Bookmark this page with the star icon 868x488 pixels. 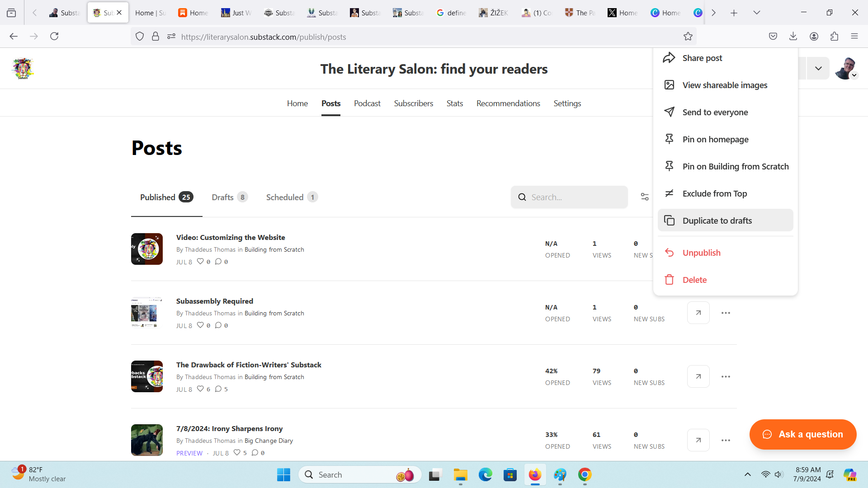point(688,37)
